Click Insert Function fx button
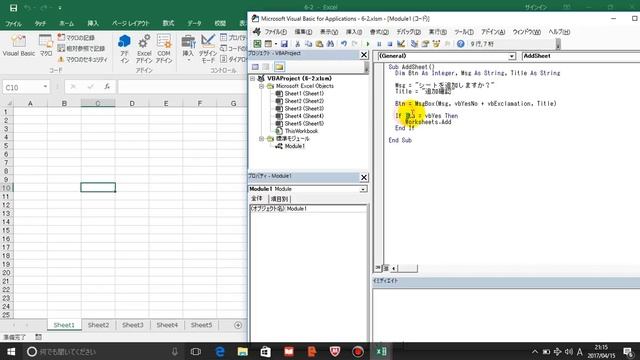This screenshot has height=360, width=640. [107, 87]
